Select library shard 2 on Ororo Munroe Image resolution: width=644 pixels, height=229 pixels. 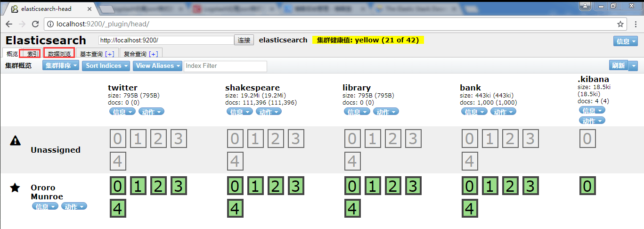point(393,186)
